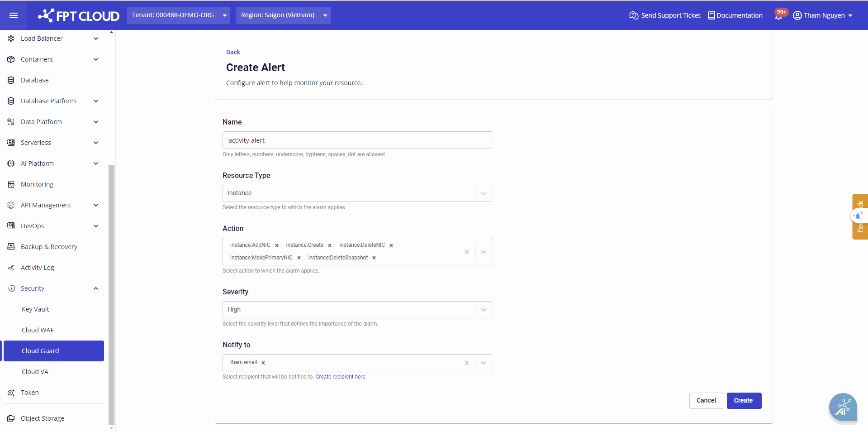Expand the DevOps chevron
This screenshot has width=868, height=432.
(x=96, y=226)
